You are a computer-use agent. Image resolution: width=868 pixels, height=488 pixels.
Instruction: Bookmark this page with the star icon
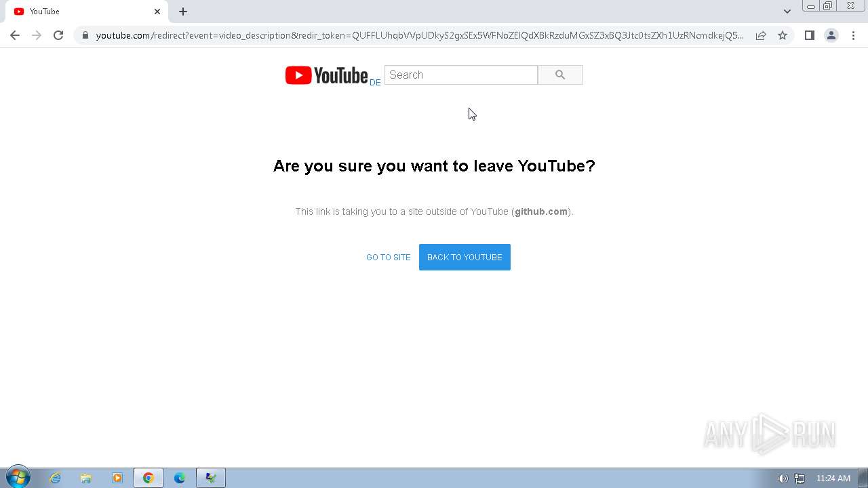tap(783, 35)
